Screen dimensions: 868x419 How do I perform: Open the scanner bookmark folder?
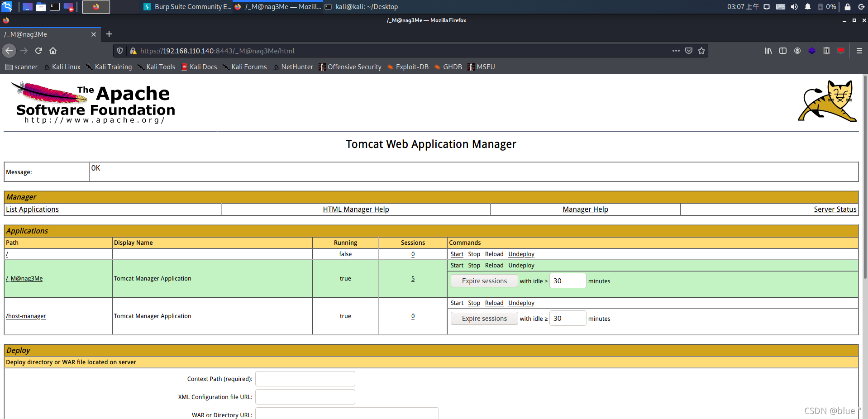tap(21, 67)
